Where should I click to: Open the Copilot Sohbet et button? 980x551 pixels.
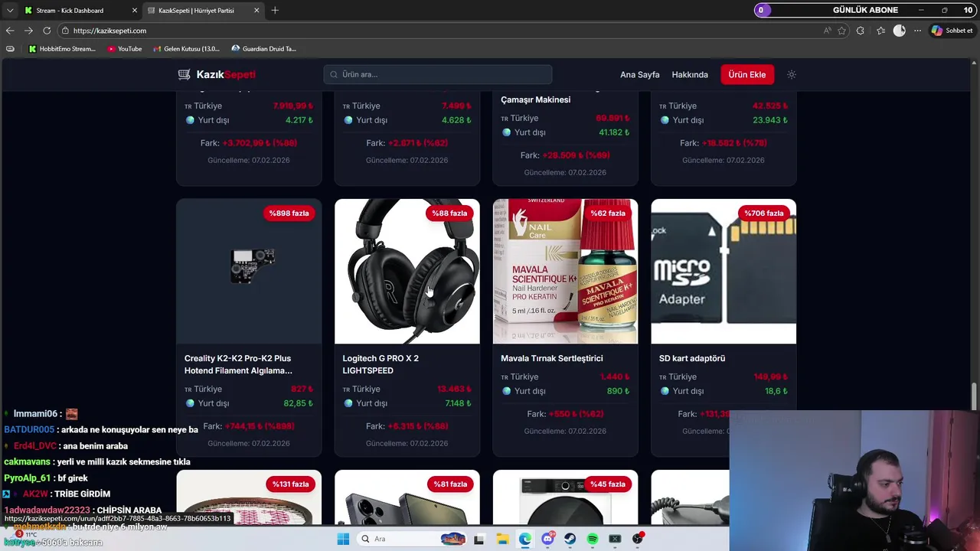click(x=952, y=31)
